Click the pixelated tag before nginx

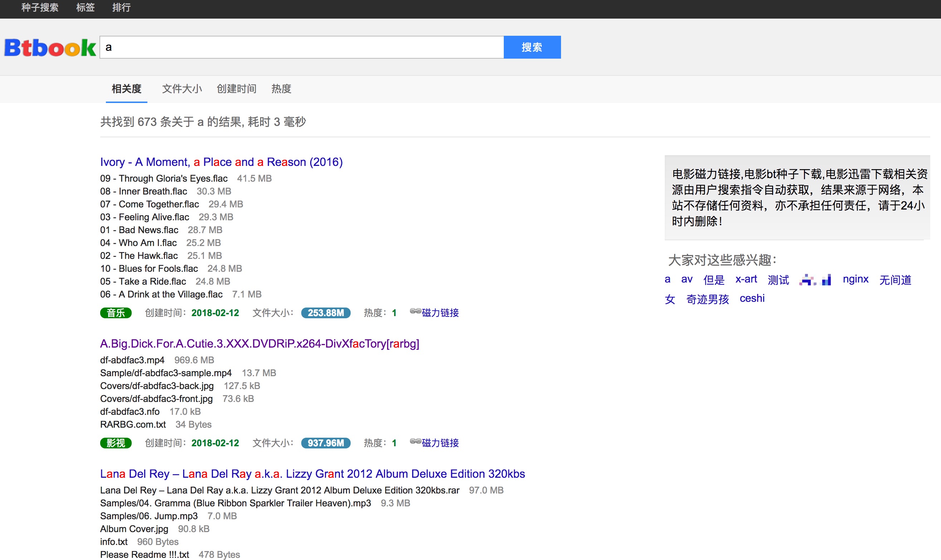pyautogui.click(x=815, y=280)
